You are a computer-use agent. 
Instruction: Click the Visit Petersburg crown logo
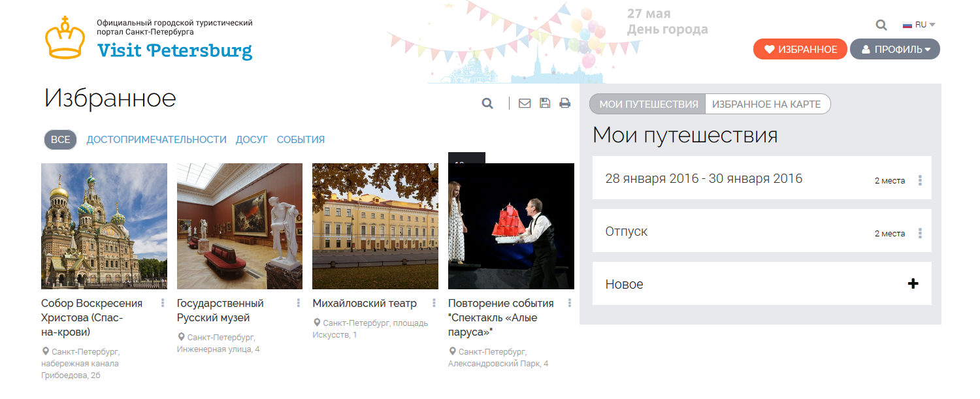65,38
